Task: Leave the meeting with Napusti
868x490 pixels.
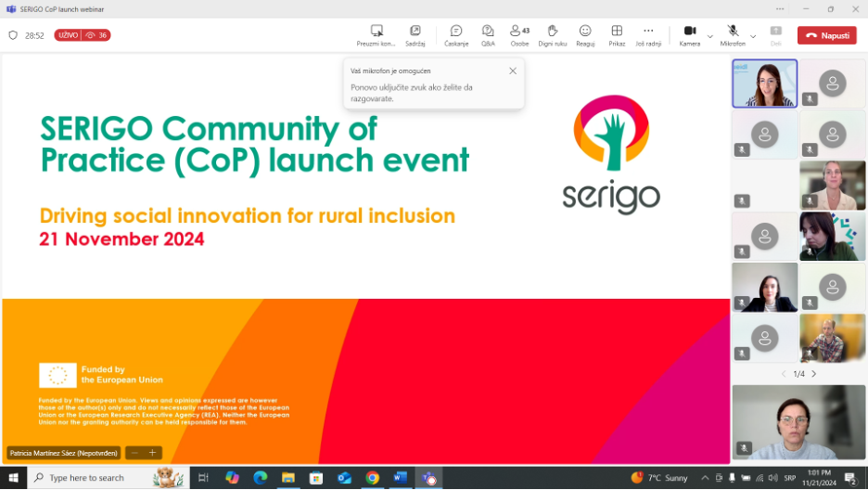Action: (826, 35)
